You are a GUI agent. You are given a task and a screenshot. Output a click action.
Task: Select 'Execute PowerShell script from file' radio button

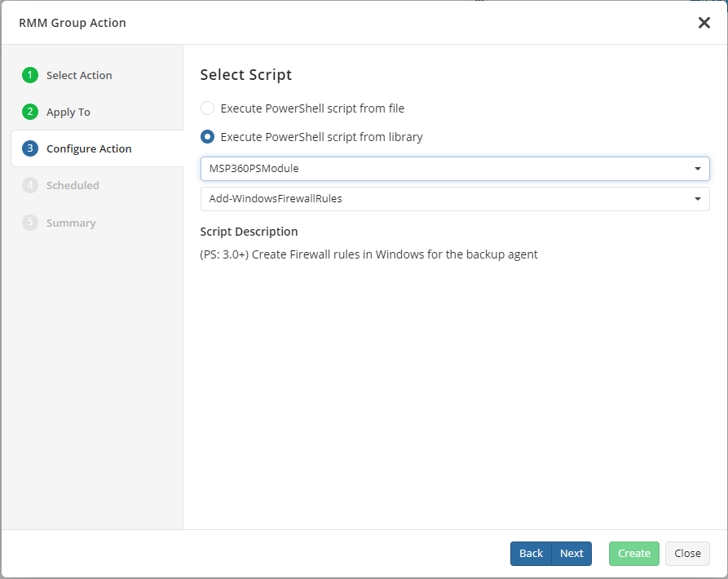[207, 108]
